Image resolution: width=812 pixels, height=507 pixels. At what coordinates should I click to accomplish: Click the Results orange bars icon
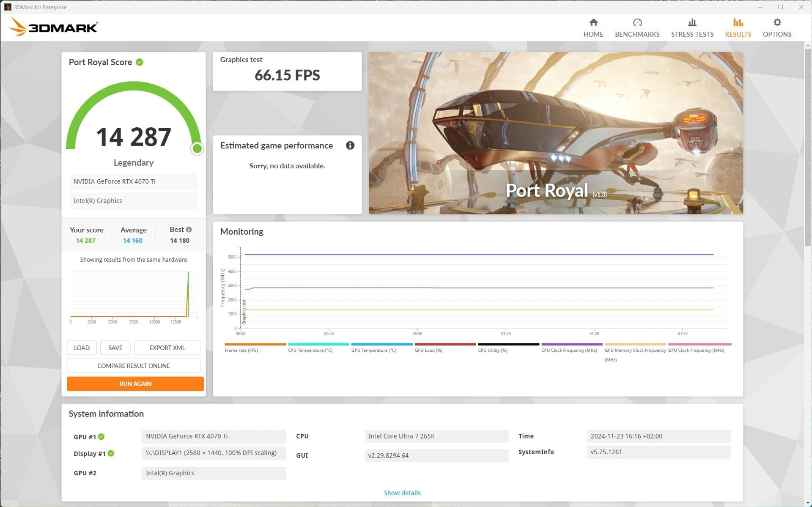pyautogui.click(x=738, y=22)
